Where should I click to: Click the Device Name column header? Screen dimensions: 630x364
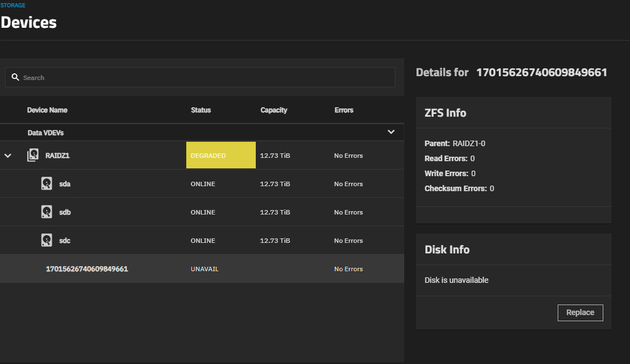point(47,110)
